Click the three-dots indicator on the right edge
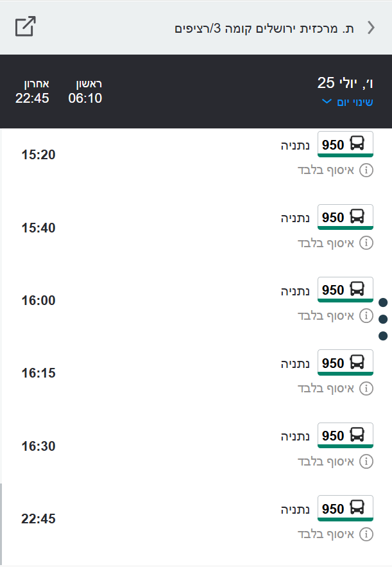This screenshot has height=567, width=392. pos(384,318)
